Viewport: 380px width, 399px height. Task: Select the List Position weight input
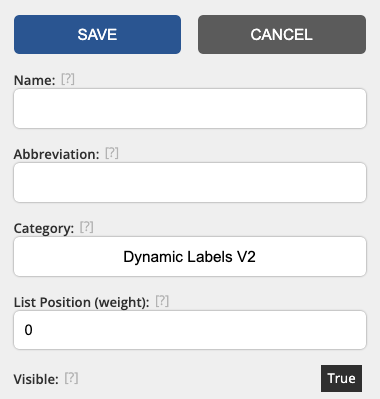190,330
